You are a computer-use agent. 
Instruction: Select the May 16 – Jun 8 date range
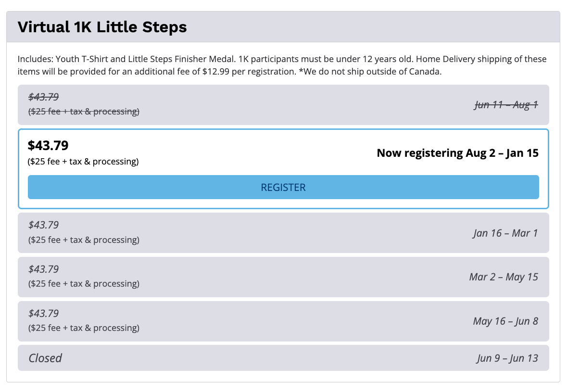[x=505, y=321]
